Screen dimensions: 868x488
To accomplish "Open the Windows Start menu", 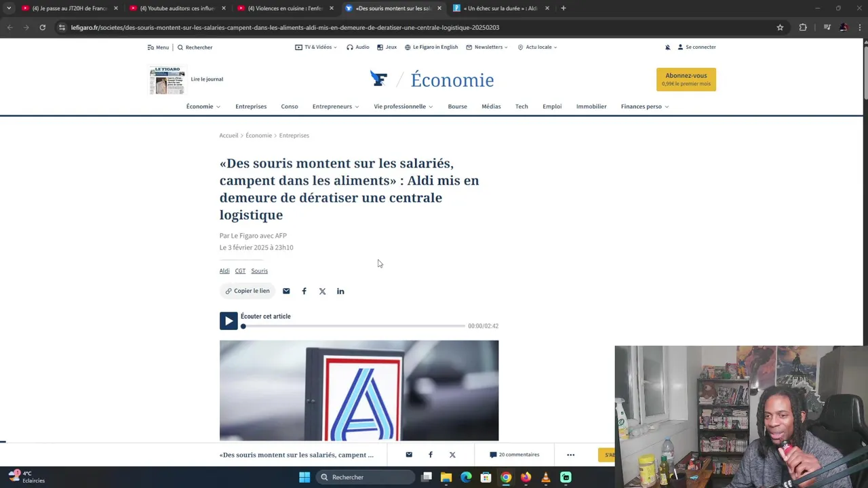I will point(304,477).
